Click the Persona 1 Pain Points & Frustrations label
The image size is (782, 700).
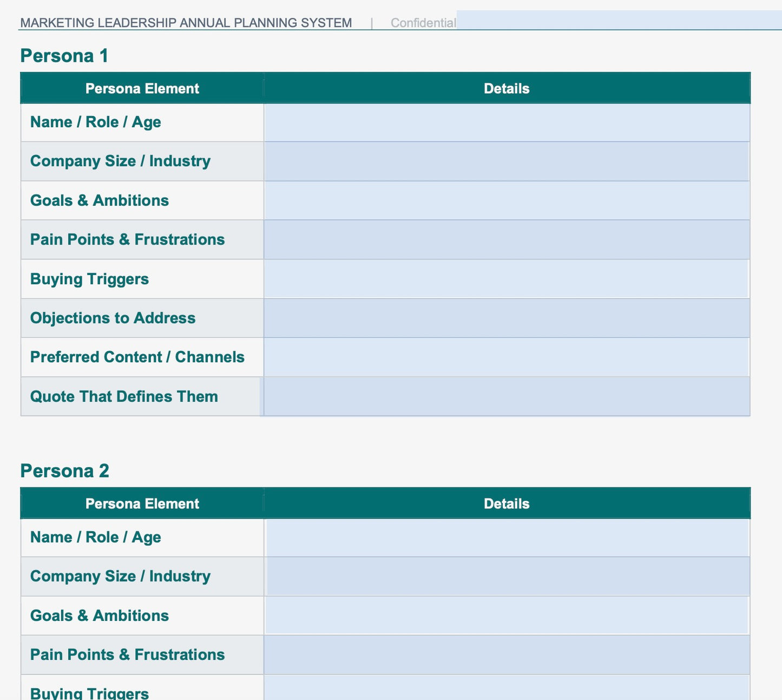coord(127,239)
